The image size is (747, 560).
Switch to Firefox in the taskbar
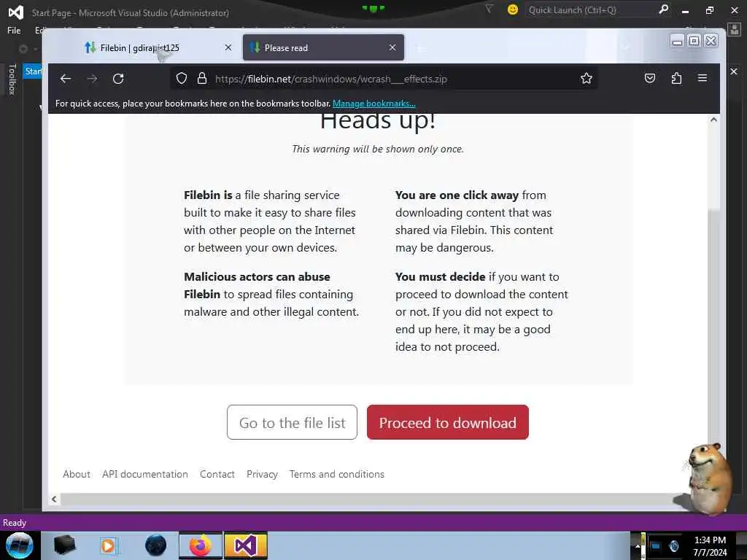tap(201, 545)
